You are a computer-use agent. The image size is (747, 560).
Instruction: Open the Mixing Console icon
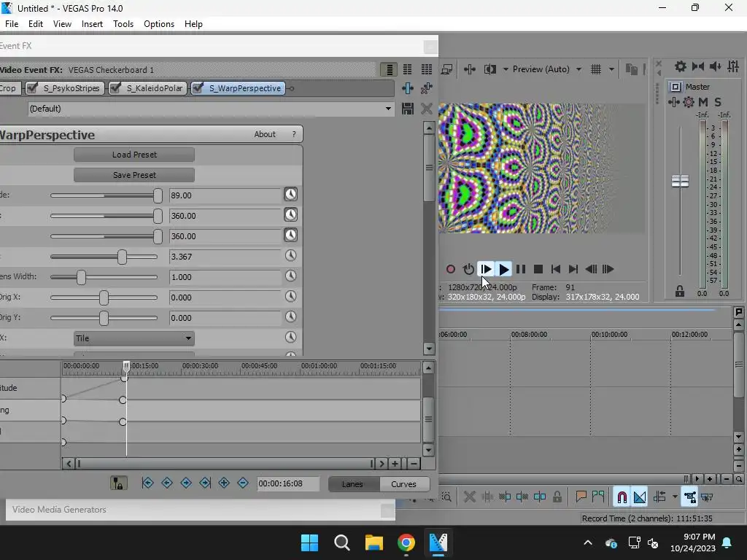(x=734, y=66)
